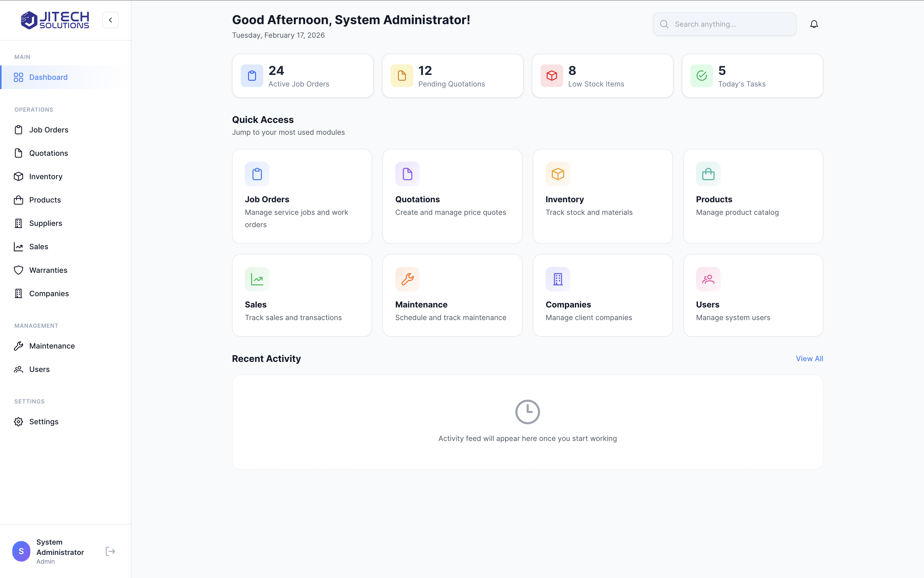
Task: Click the Companies card building icon
Action: click(558, 280)
